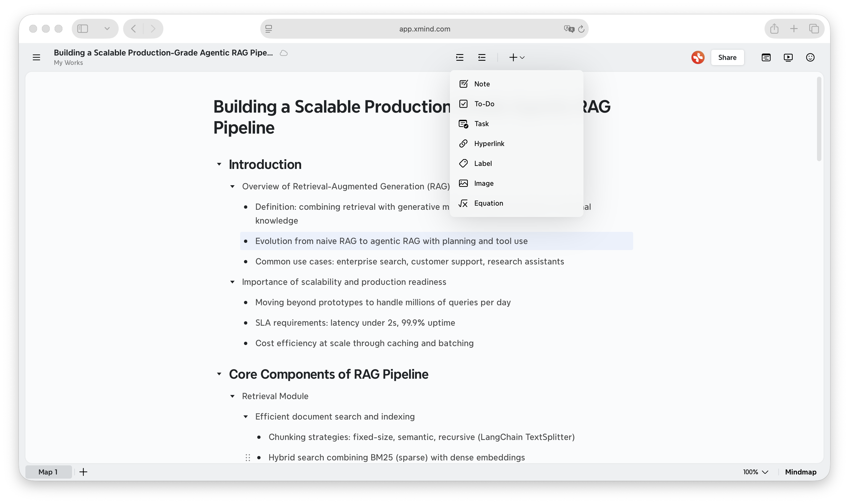Image resolution: width=849 pixels, height=504 pixels.
Task: Switch to Mindmap view
Action: click(800, 472)
